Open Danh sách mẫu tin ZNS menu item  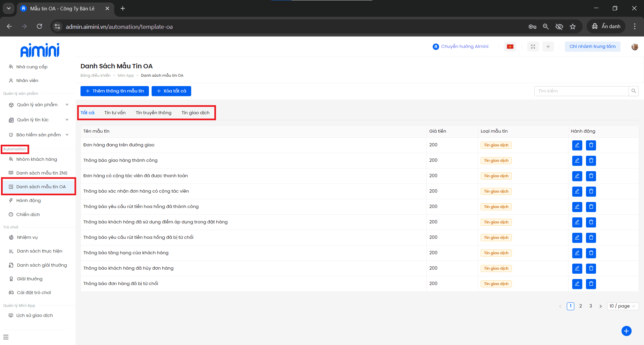coord(42,173)
